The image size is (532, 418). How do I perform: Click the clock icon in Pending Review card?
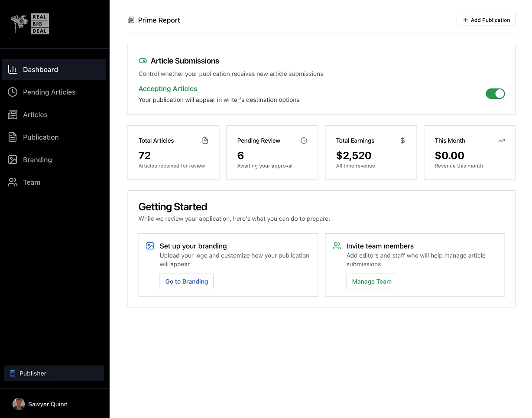304,140
